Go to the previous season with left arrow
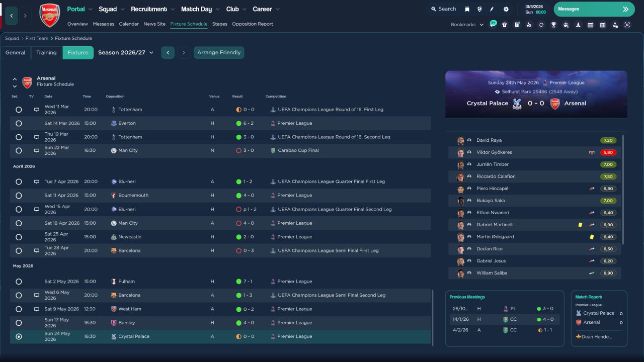The height and width of the screenshot is (362, 644). click(x=168, y=53)
